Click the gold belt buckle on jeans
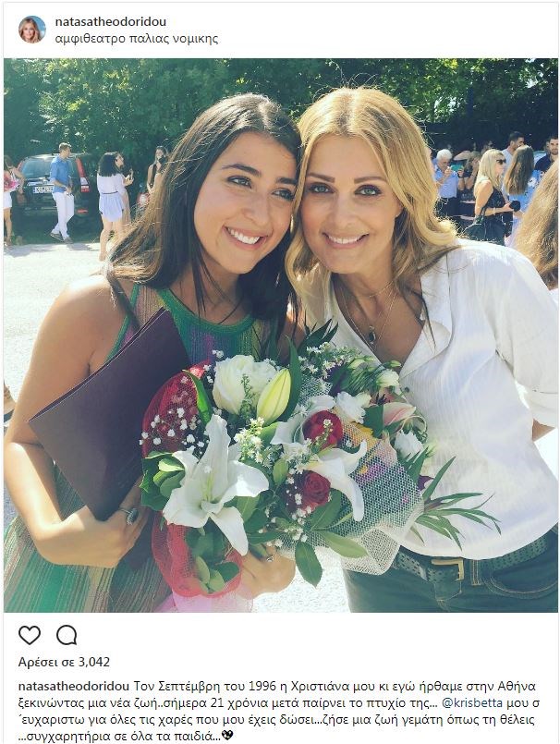Viewport: 560px width, 744px height. [448, 568]
